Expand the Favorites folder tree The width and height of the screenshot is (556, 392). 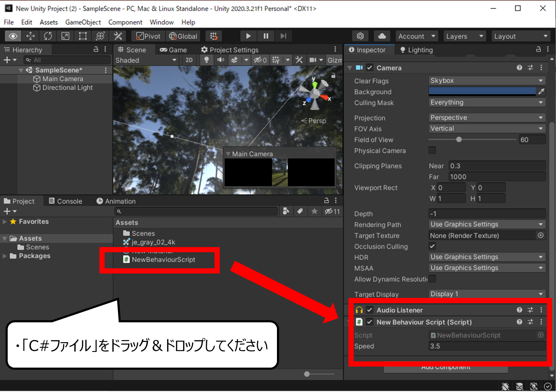click(x=5, y=222)
